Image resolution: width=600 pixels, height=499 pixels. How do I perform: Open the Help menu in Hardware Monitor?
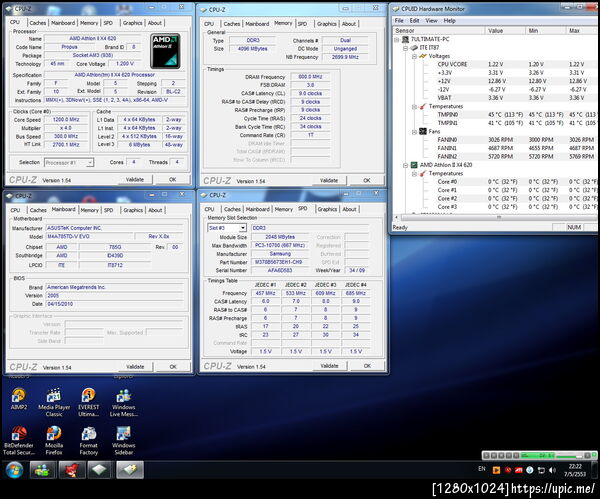[x=449, y=21]
